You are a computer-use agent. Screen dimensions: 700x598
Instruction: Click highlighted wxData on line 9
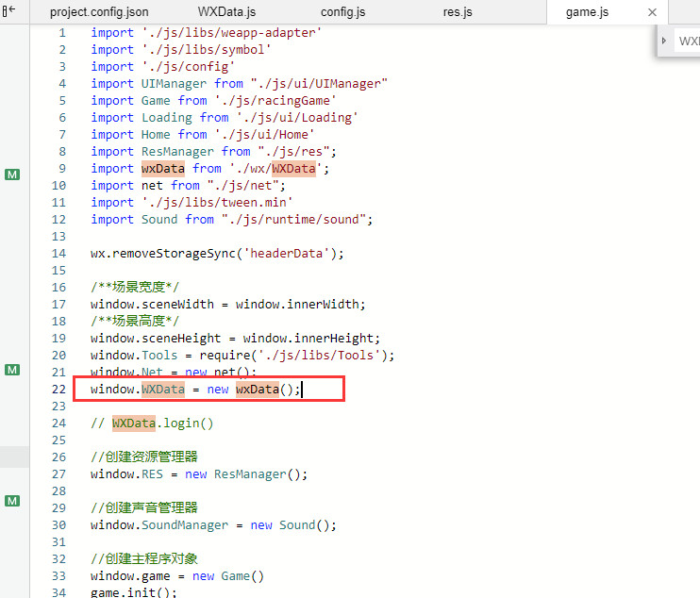point(163,168)
